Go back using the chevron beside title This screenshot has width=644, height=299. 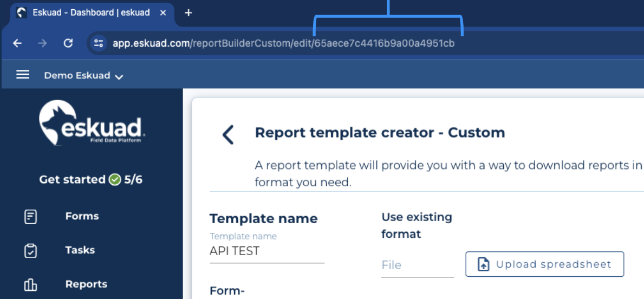pyautogui.click(x=227, y=135)
